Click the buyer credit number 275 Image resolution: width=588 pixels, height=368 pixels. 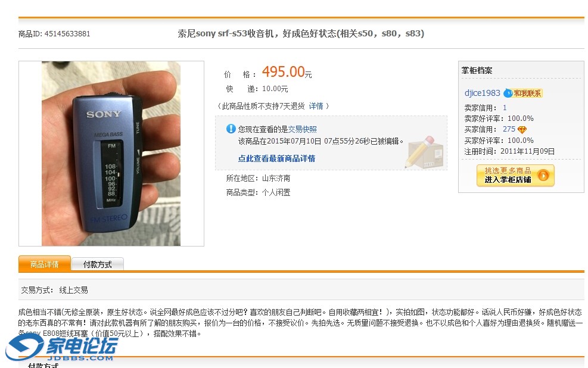pos(509,129)
